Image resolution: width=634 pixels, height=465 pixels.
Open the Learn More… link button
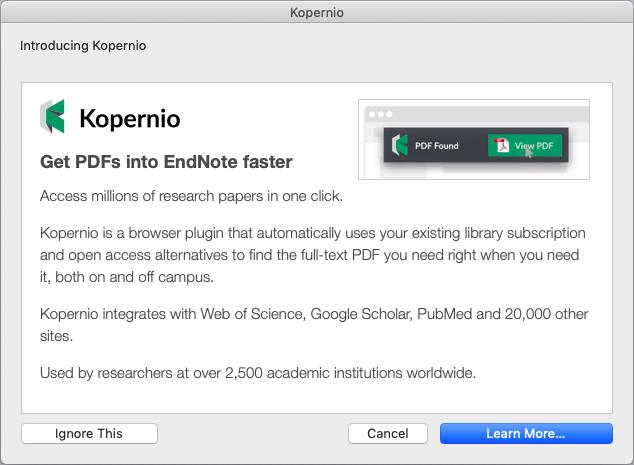click(526, 433)
